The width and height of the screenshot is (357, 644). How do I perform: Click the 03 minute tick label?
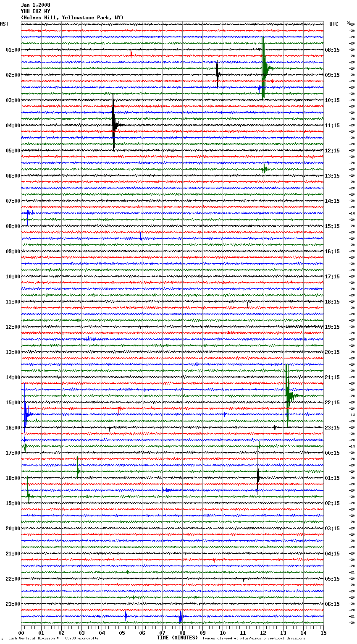(81, 633)
